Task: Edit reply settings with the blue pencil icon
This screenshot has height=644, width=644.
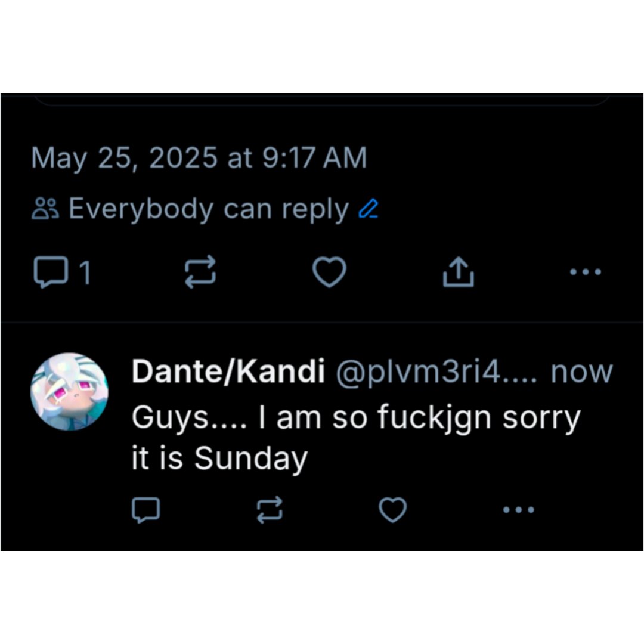Action: 369,209
